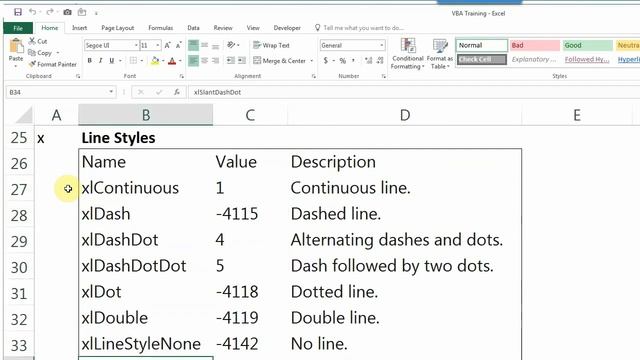Image resolution: width=640 pixels, height=360 pixels.
Task: Increase the cell indent
Action: click(242, 61)
